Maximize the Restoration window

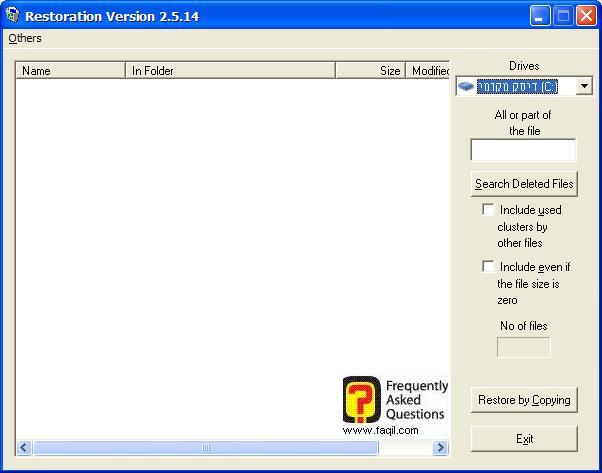tap(563, 16)
